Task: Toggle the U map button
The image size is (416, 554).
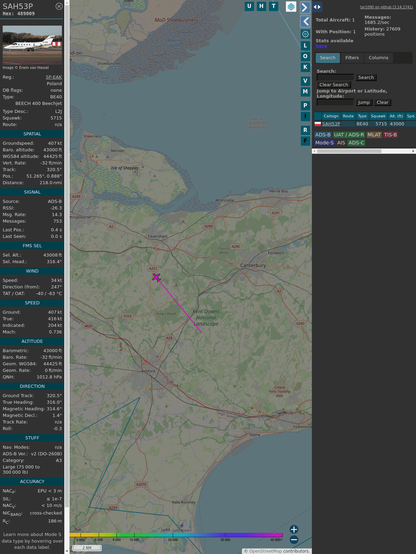Action: (x=249, y=6)
